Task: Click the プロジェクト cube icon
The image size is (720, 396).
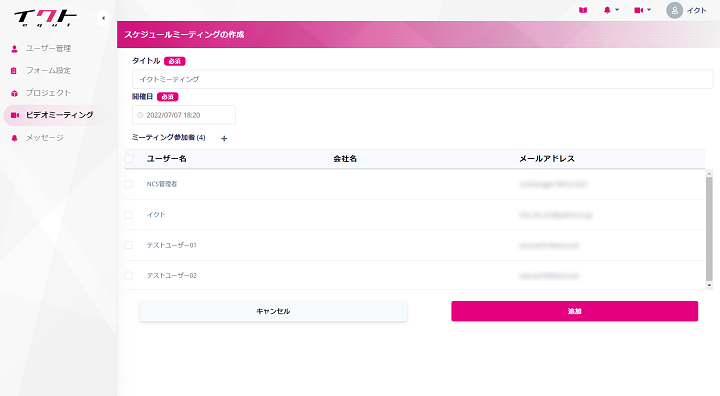Action: [x=14, y=93]
